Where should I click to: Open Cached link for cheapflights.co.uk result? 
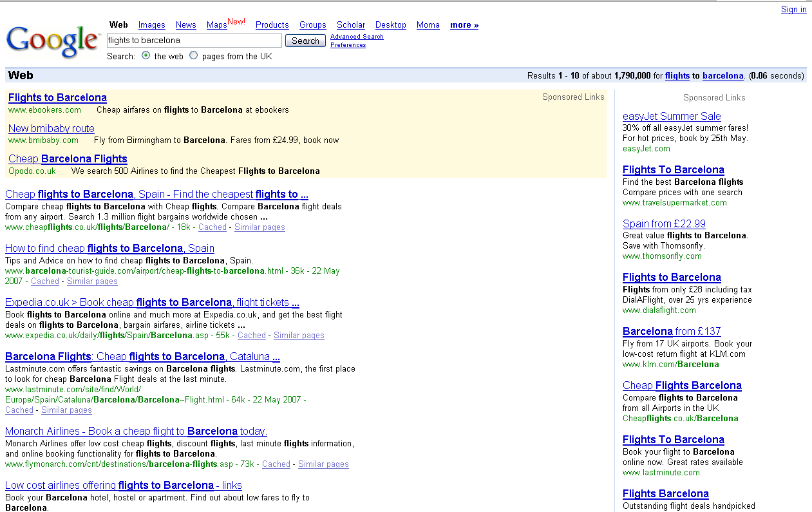[212, 227]
